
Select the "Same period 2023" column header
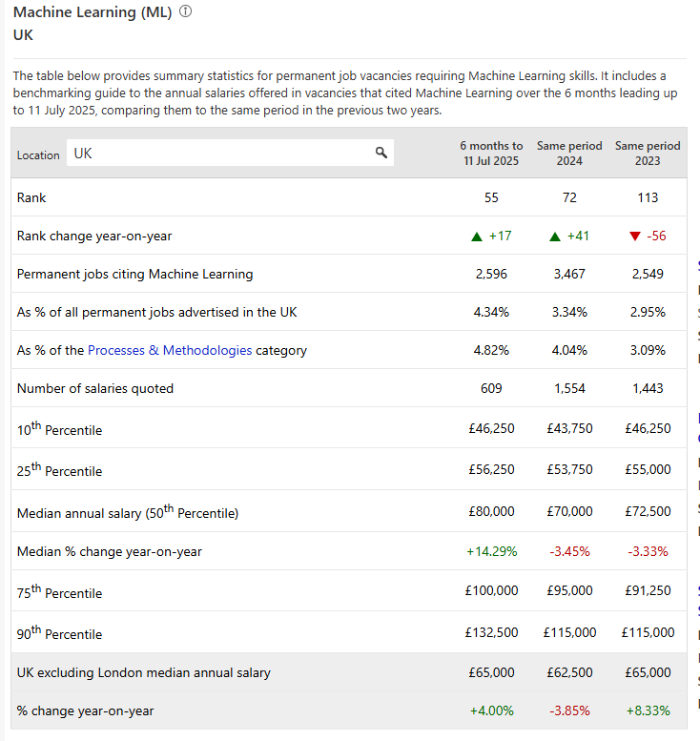click(x=648, y=154)
